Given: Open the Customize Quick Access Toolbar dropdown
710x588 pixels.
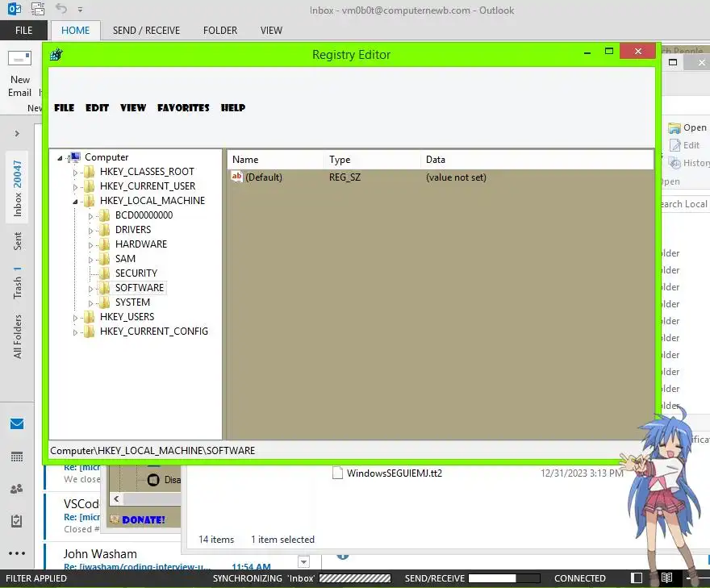Looking at the screenshot, I should point(80,10).
